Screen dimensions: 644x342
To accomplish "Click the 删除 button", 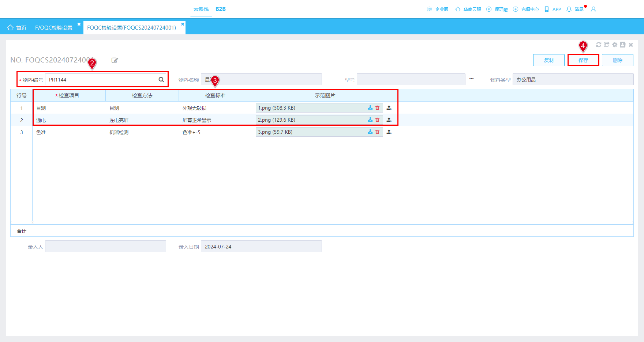I will point(618,60).
